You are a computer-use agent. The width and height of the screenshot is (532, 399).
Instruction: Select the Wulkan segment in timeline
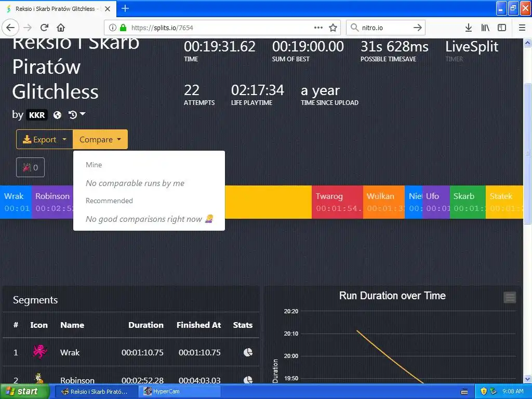(x=384, y=202)
